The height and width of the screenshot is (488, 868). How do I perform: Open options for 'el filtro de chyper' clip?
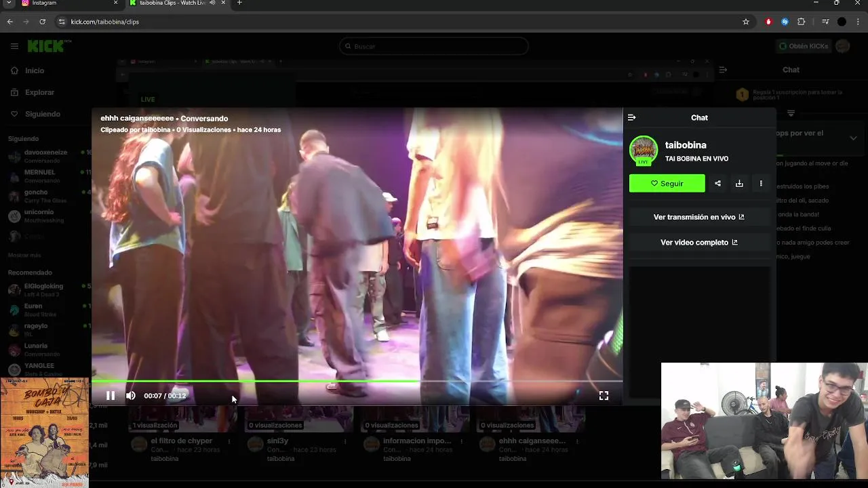(229, 441)
